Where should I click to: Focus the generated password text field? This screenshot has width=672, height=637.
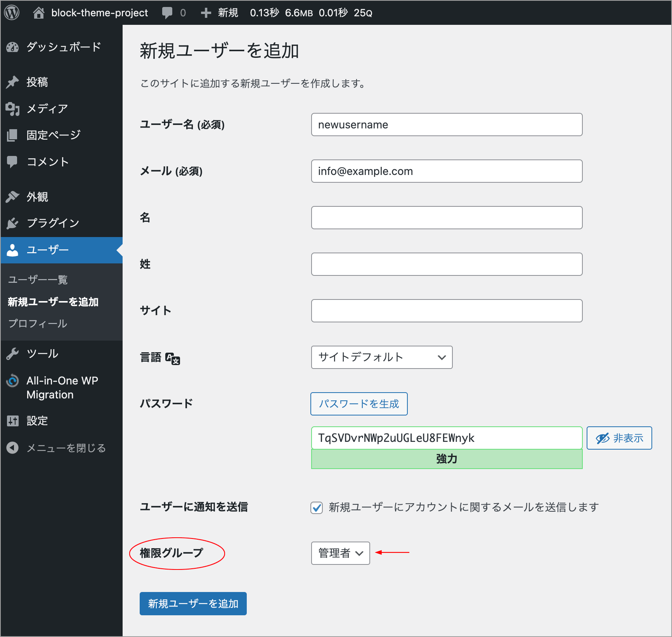coord(447,438)
